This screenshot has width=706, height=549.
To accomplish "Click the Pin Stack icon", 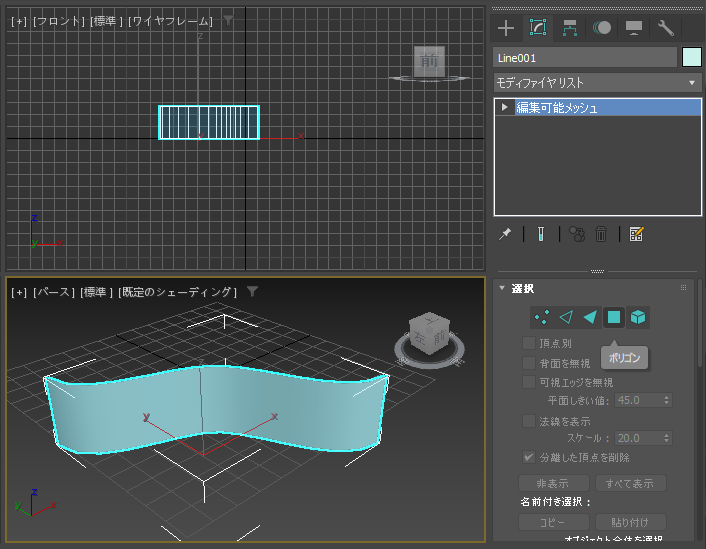I will 505,234.
